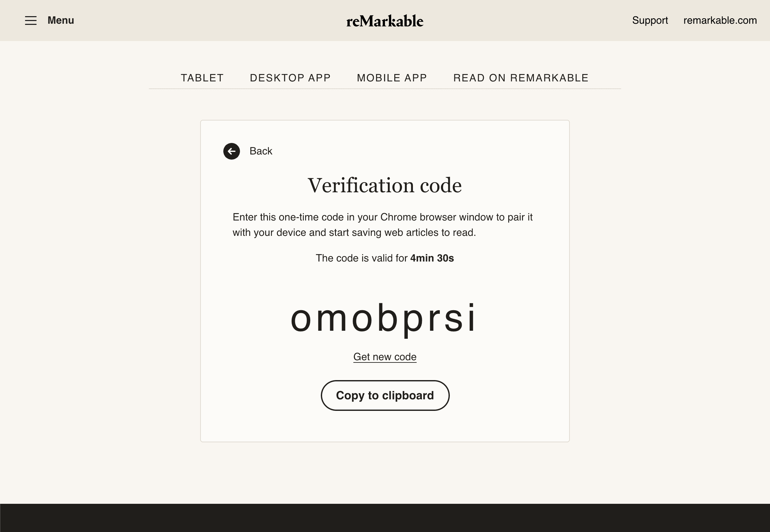770x532 pixels.
Task: Click the dark footer bar
Action: [x=385, y=518]
